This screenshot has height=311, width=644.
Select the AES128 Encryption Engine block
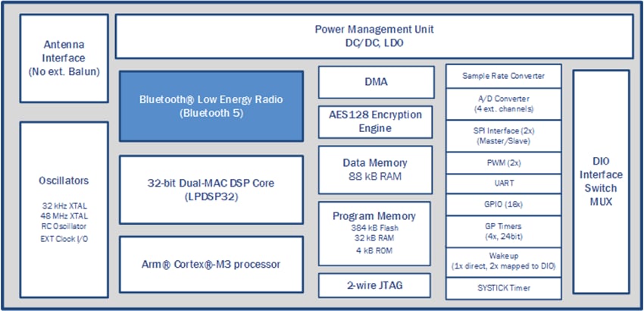[x=374, y=122]
